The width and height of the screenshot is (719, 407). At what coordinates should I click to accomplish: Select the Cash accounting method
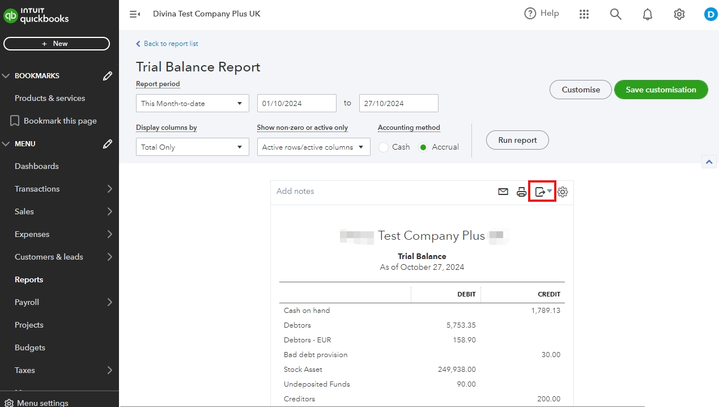point(384,147)
